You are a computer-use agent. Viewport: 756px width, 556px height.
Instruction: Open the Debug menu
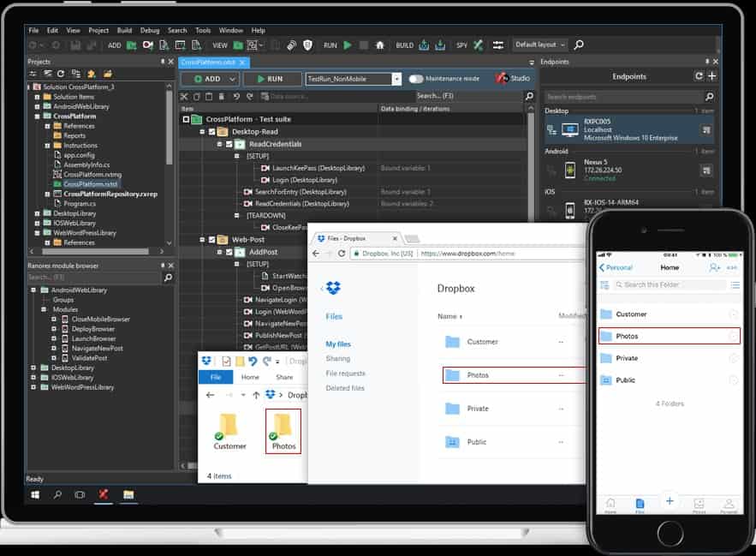click(x=150, y=30)
